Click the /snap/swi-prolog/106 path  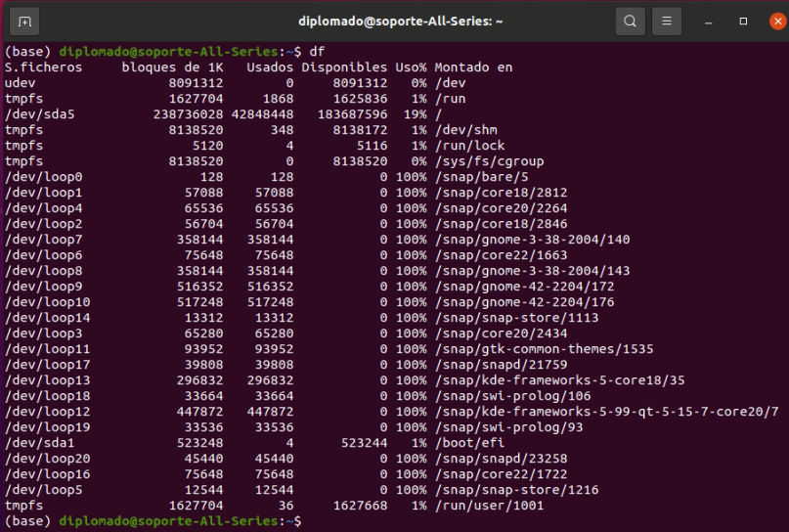click(x=512, y=396)
